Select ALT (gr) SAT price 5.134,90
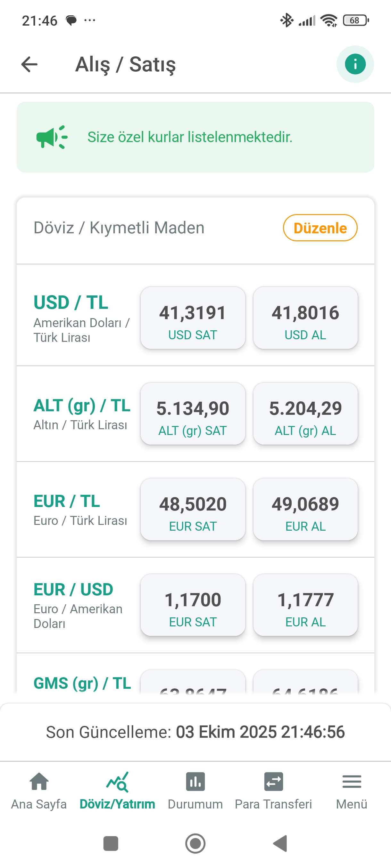The width and height of the screenshot is (391, 868). [193, 414]
